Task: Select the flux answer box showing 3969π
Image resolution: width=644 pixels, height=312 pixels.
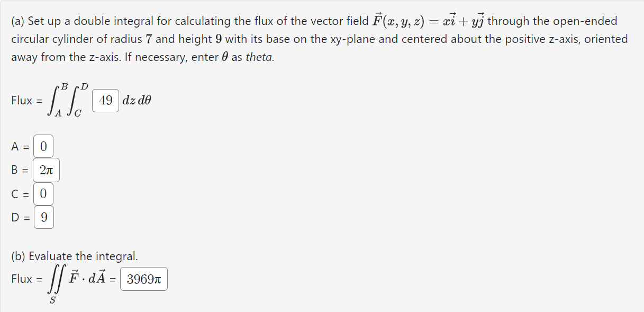Action: 143,279
